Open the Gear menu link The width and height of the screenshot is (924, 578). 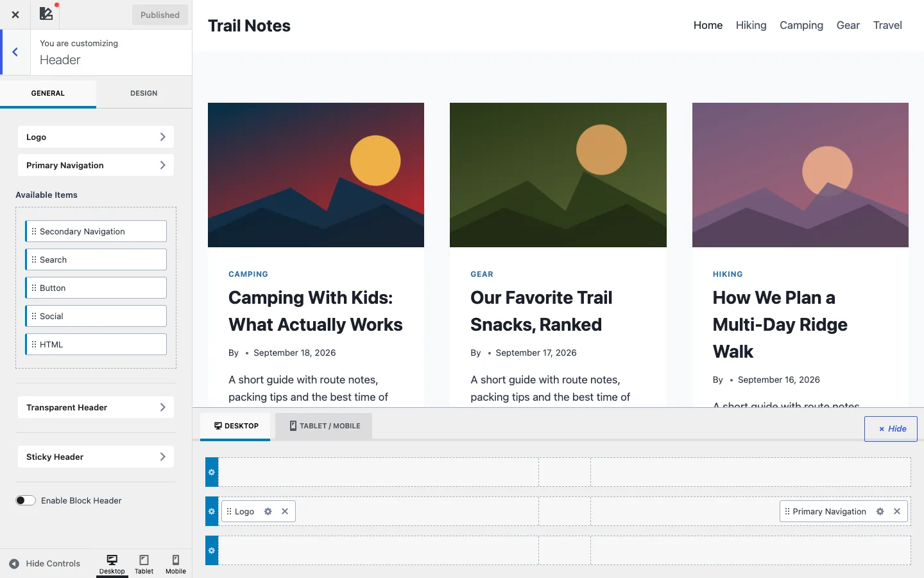pos(848,26)
